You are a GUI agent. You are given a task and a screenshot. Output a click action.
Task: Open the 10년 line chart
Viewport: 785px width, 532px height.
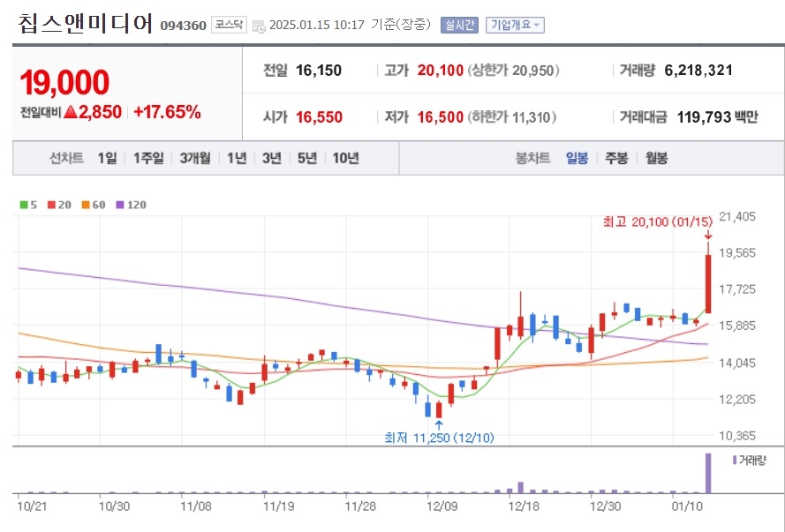[345, 159]
